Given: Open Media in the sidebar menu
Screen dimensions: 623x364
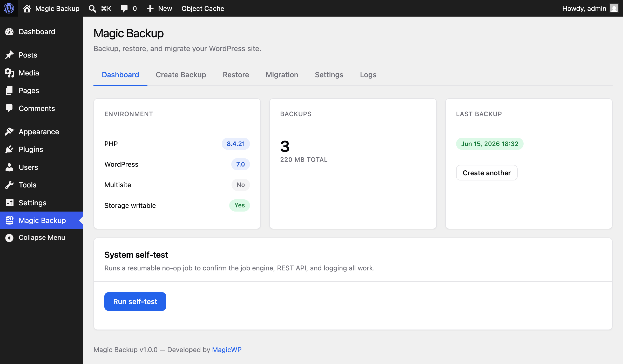Looking at the screenshot, I should point(29,73).
